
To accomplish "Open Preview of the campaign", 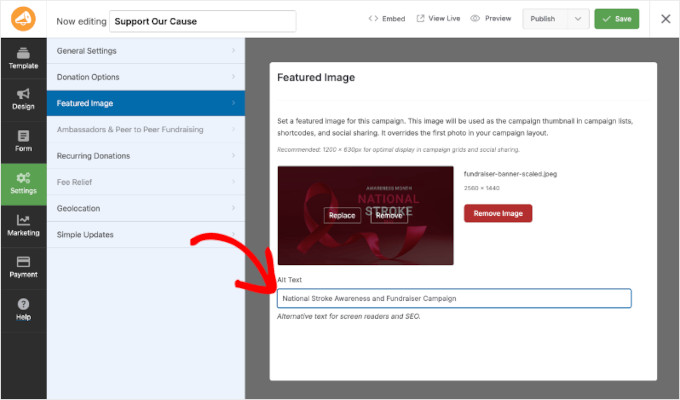I will [x=491, y=19].
